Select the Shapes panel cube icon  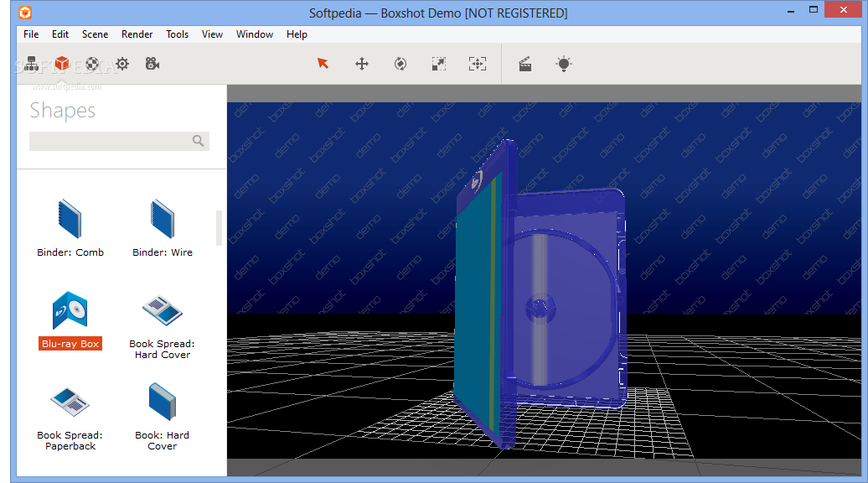(62, 64)
